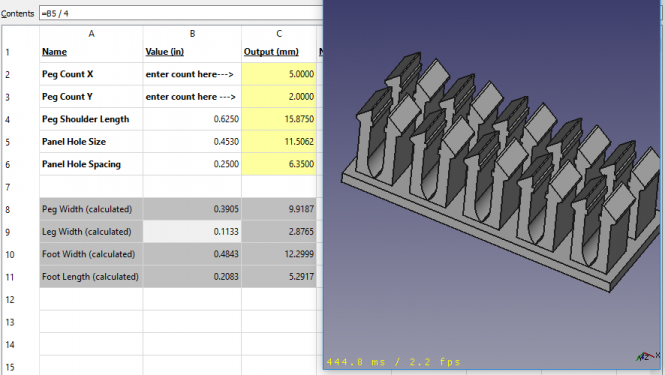Select column A header
The height and width of the screenshot is (375, 665).
tap(91, 34)
